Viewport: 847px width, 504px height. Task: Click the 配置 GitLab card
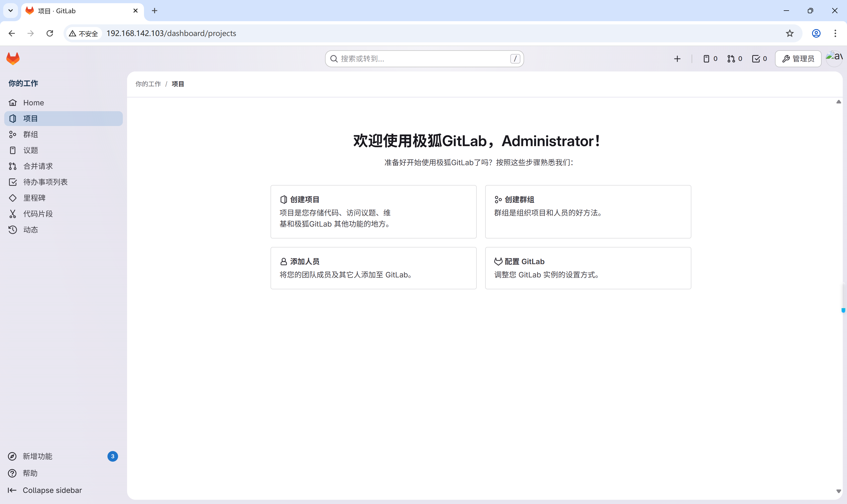[x=588, y=268]
